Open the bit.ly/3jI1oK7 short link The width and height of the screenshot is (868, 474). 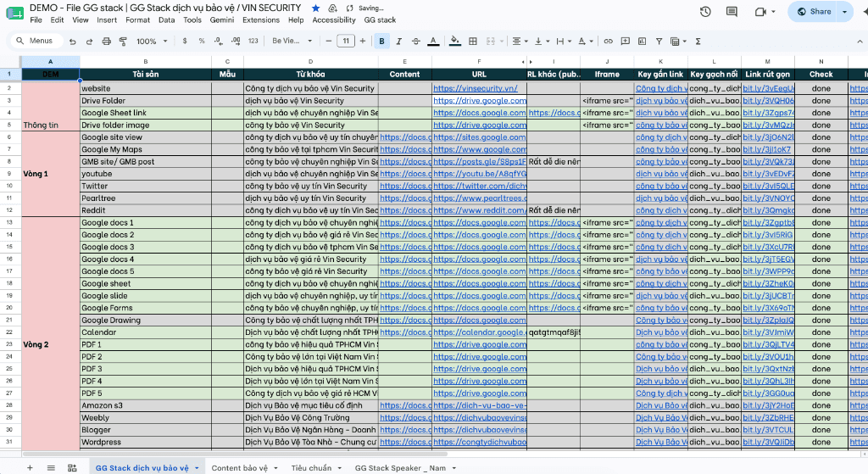point(766,149)
